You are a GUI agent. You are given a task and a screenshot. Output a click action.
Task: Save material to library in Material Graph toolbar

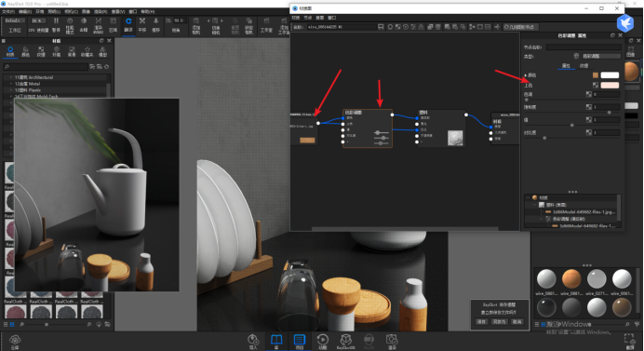click(381, 27)
